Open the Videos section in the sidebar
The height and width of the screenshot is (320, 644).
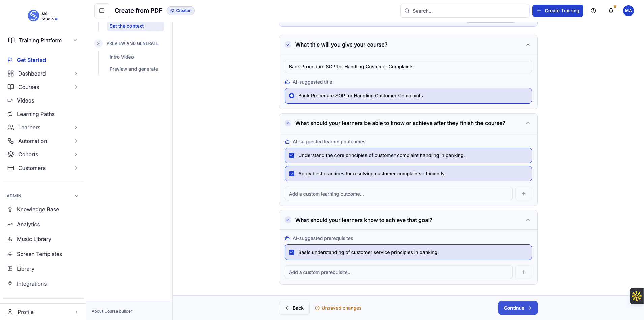[x=25, y=100]
